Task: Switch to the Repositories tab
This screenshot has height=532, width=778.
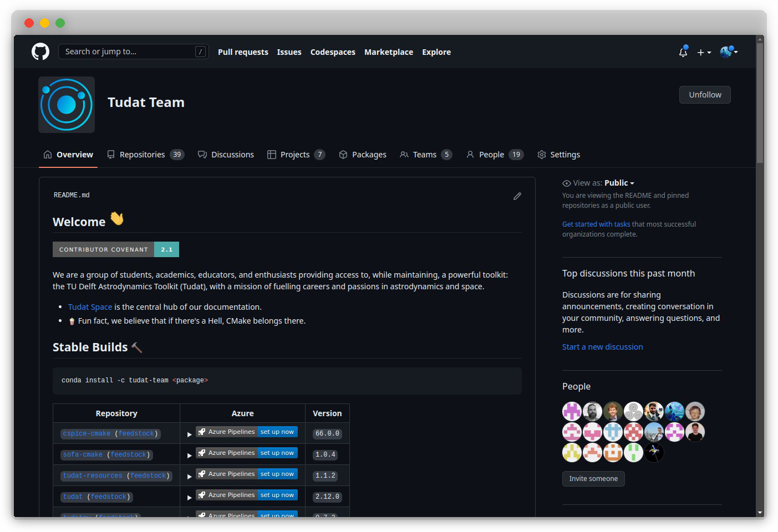Action: 145,155
